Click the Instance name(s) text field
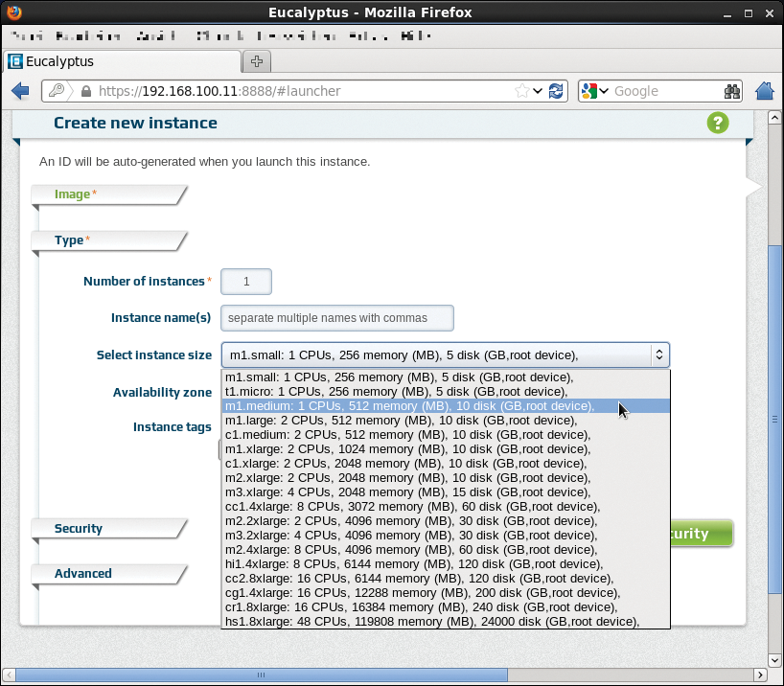784x686 pixels. click(x=337, y=318)
